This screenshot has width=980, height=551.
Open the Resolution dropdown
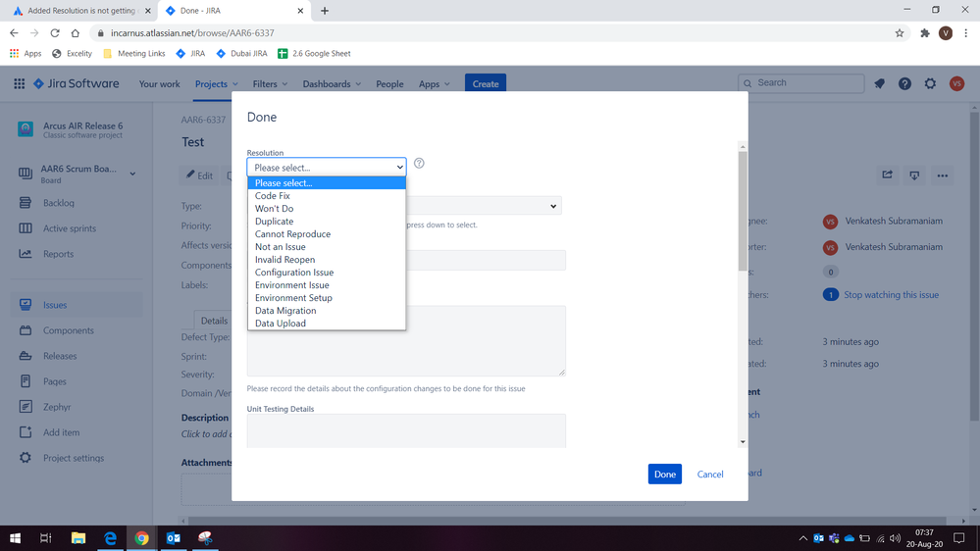(x=327, y=168)
